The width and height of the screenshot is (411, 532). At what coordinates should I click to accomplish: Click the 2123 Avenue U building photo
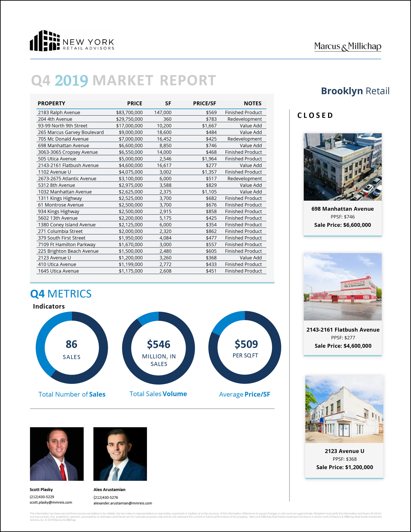[344, 409]
